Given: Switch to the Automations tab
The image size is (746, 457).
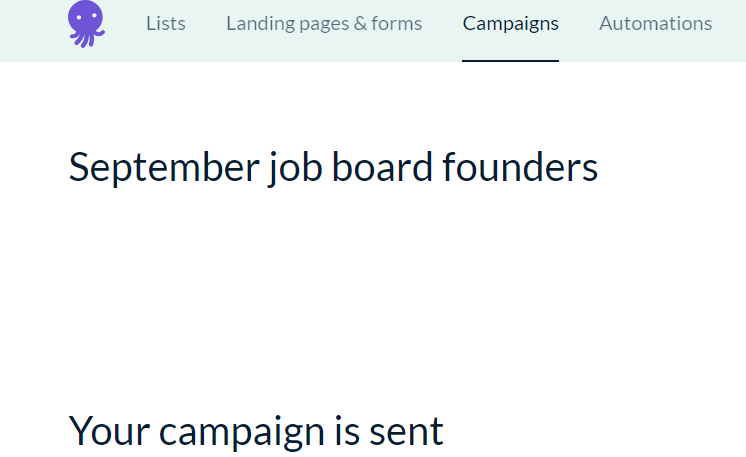Looking at the screenshot, I should 655,23.
